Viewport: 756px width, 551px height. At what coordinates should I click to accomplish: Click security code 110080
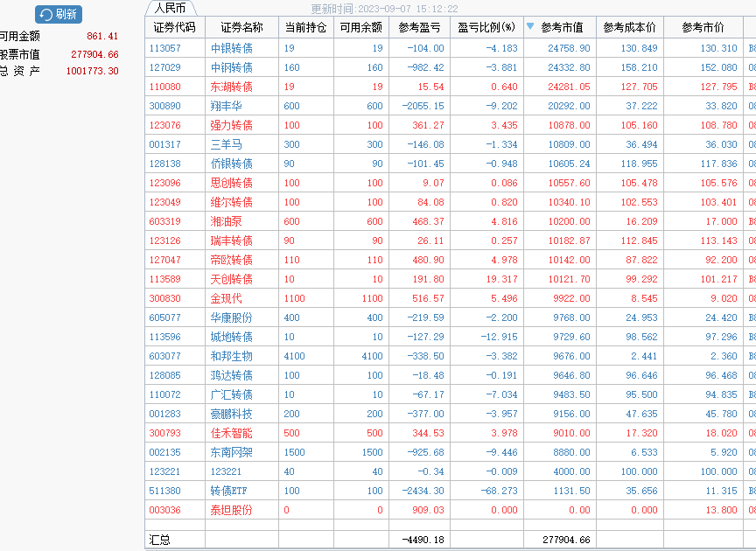pos(164,87)
